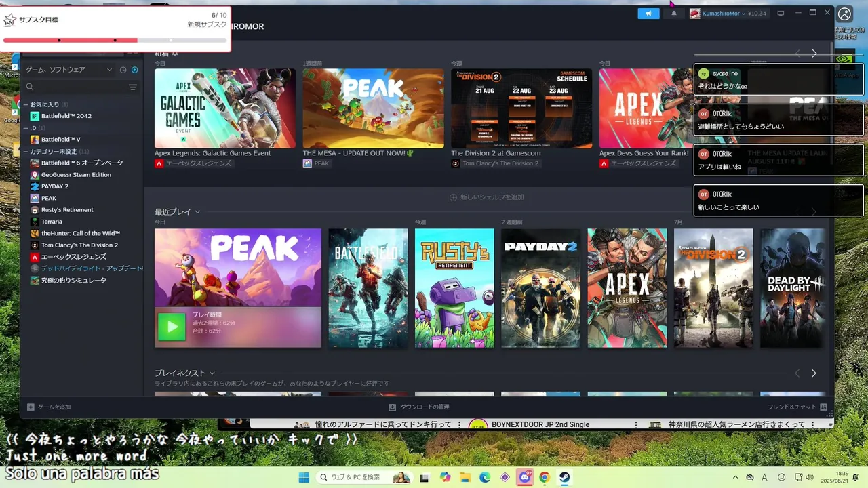
Task: Open ダウンロードの管理 download manager
Action: [419, 407]
